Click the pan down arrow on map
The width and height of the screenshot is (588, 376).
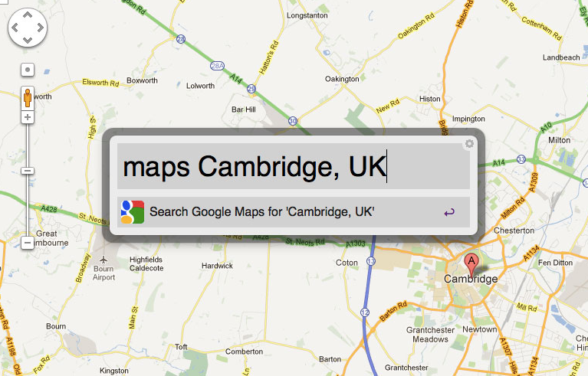click(28, 40)
